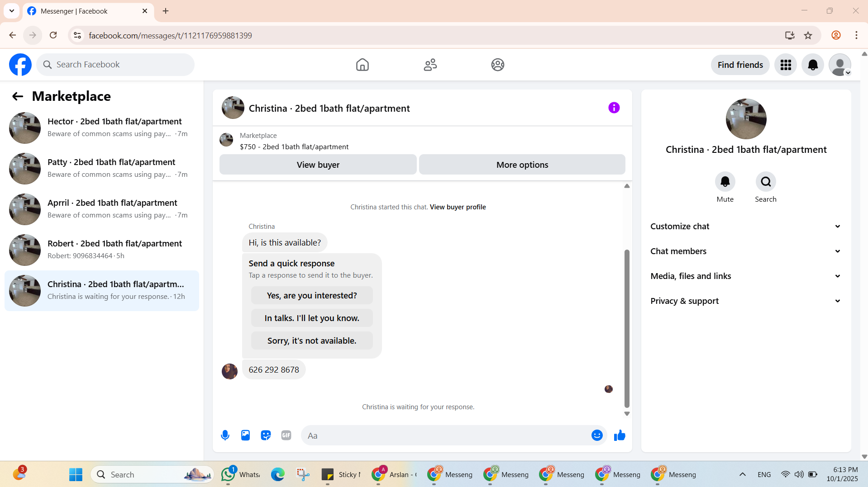The width and height of the screenshot is (868, 487).
Task: Open the install app icon in address bar
Action: [789, 35]
